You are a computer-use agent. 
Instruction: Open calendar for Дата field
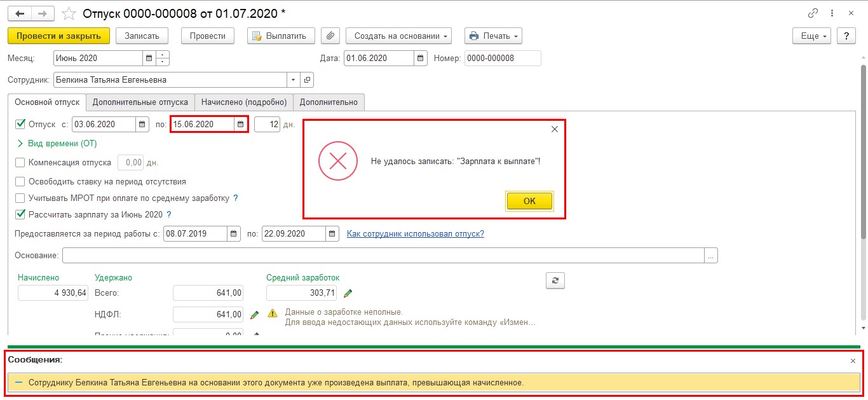[421, 59]
